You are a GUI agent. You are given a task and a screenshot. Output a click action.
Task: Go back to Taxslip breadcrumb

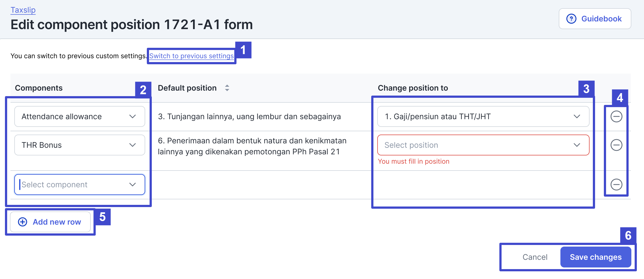click(23, 10)
